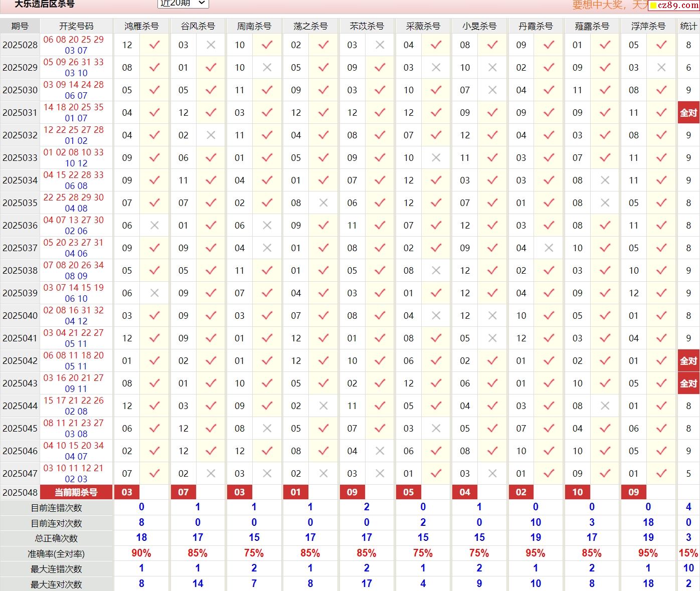
Task: Click the X mark for 鸿雁杀号 in row 2025039
Action: tap(154, 293)
